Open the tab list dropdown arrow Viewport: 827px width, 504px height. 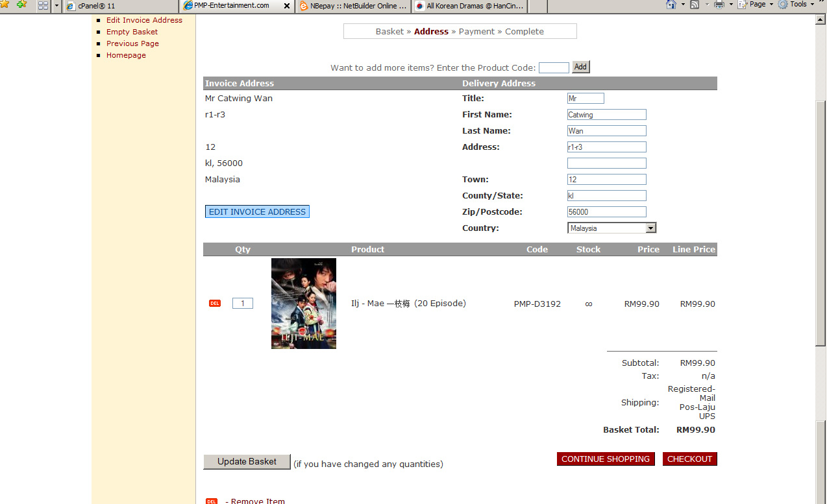tap(57, 5)
